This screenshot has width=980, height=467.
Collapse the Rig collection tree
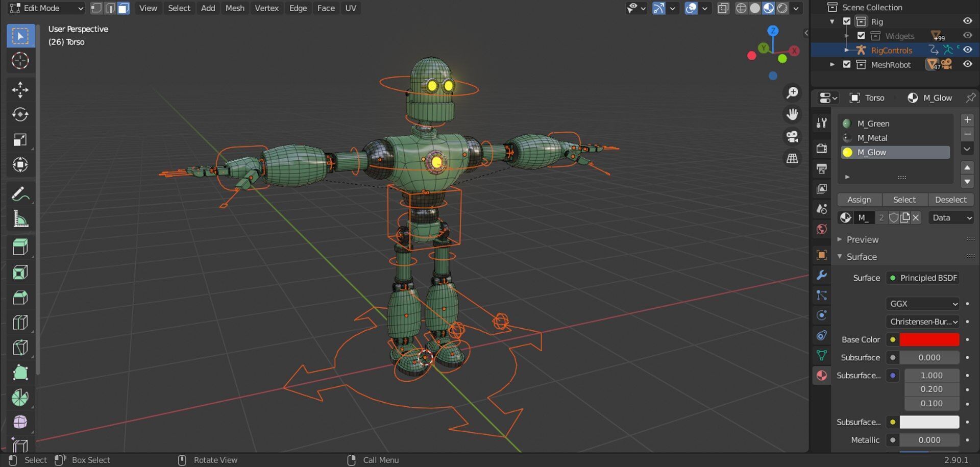point(832,21)
